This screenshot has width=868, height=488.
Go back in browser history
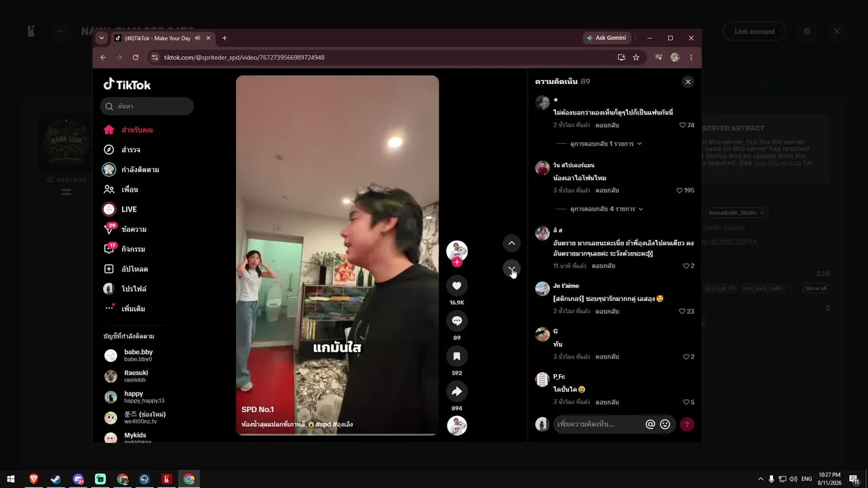(x=103, y=58)
